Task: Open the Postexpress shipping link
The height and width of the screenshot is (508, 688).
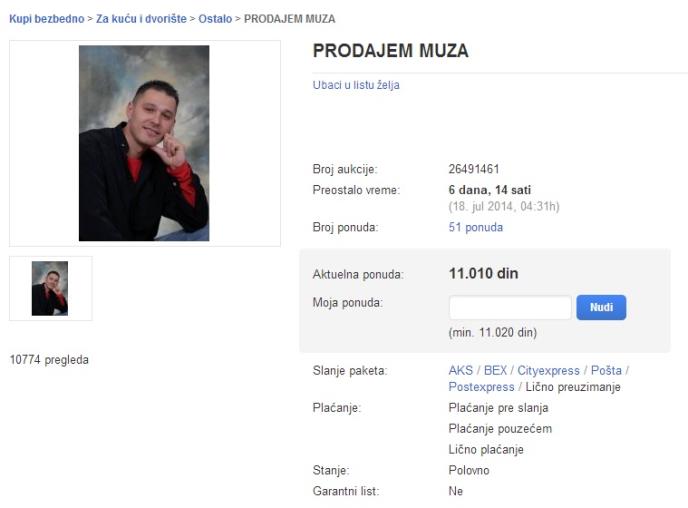Action: pyautogui.click(x=481, y=387)
